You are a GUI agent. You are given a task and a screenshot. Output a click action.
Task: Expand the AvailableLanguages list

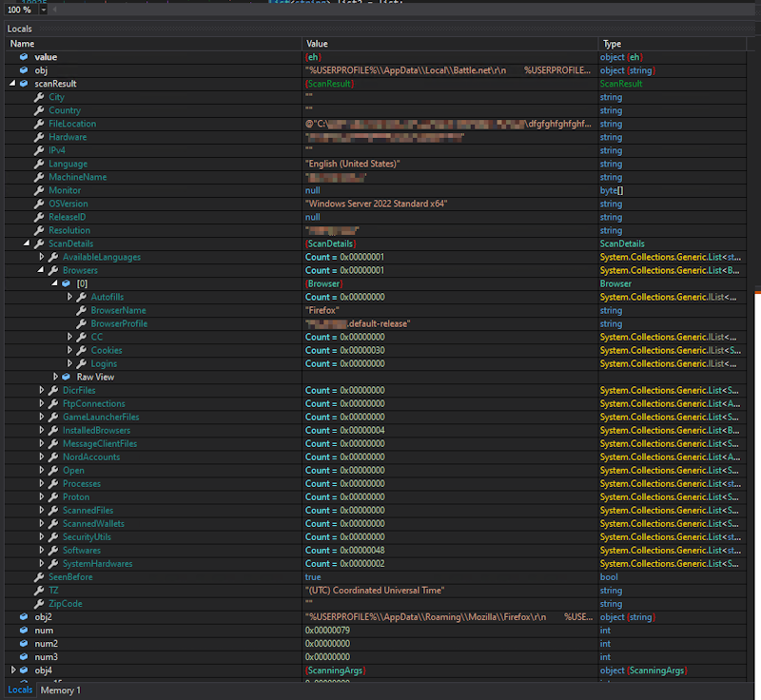41,257
